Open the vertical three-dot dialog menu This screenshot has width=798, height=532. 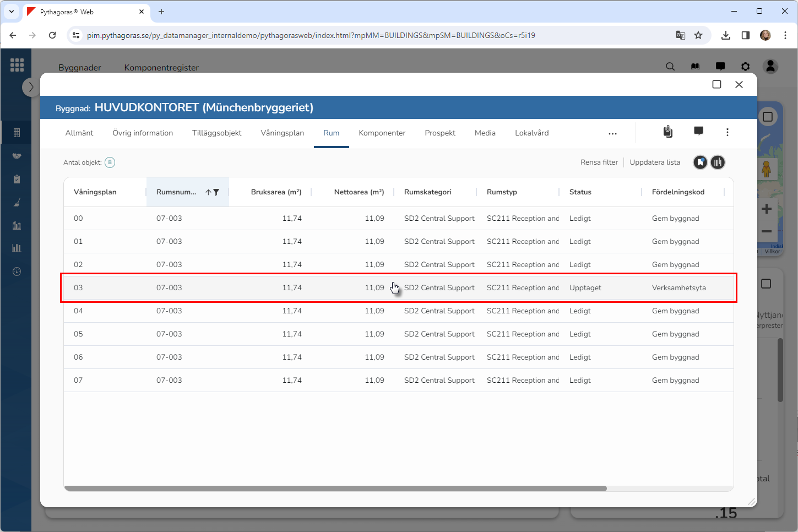727,132
